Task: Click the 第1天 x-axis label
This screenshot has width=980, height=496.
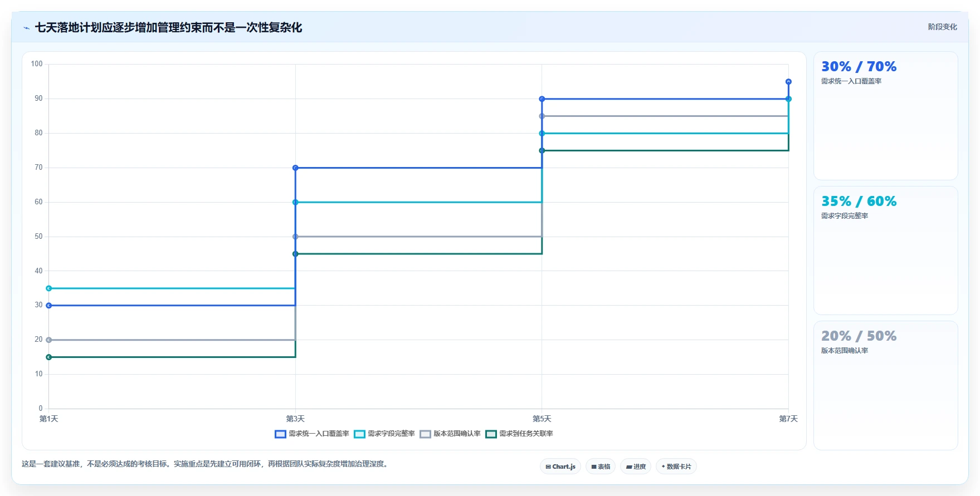Action: click(49, 419)
